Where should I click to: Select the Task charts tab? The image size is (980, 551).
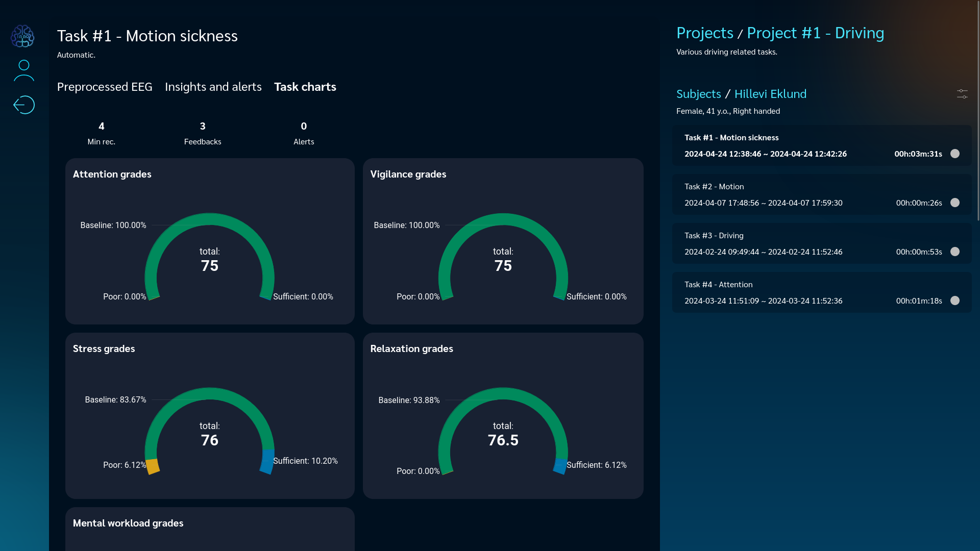click(305, 87)
